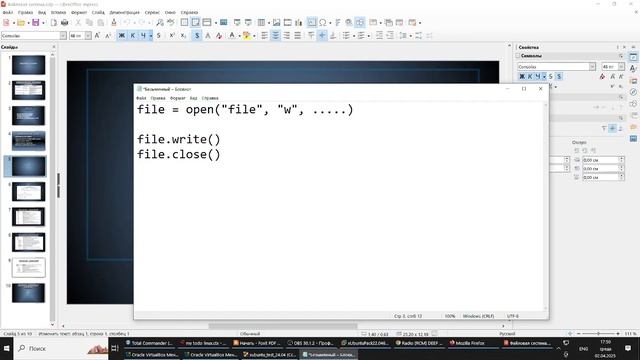Click the Find and Replace icon
The height and width of the screenshot is (360, 640).
click(160, 22)
